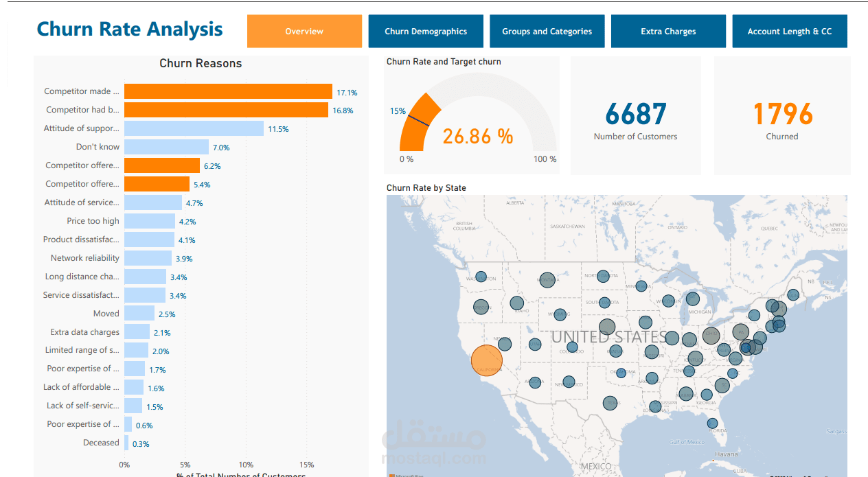Click the Price too high bar
Screen dimensions: 868x477
coord(150,221)
